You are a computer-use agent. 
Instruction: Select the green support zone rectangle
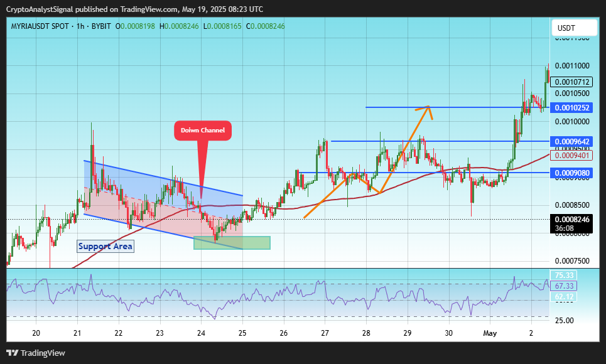pos(232,243)
